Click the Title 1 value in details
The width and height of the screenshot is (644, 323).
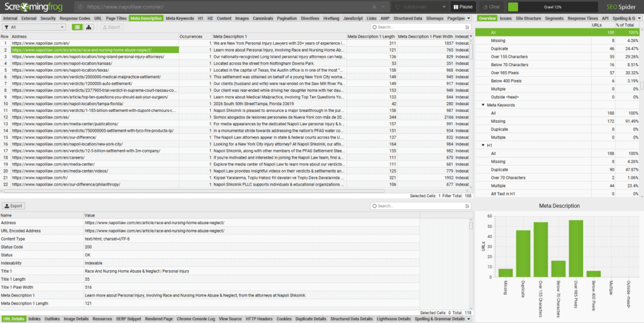136,271
